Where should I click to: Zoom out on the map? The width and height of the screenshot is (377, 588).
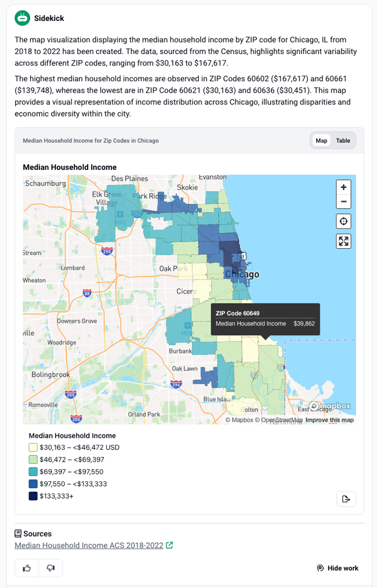point(344,202)
